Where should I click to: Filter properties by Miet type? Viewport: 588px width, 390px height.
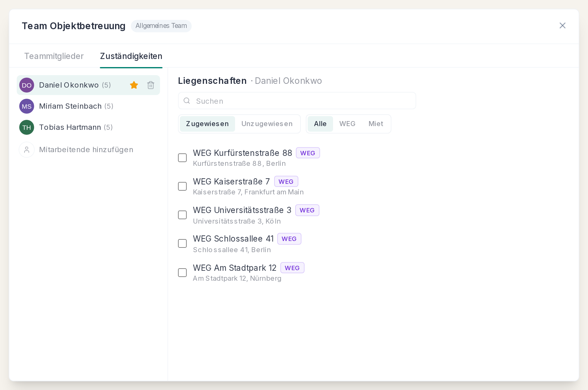pyautogui.click(x=376, y=124)
